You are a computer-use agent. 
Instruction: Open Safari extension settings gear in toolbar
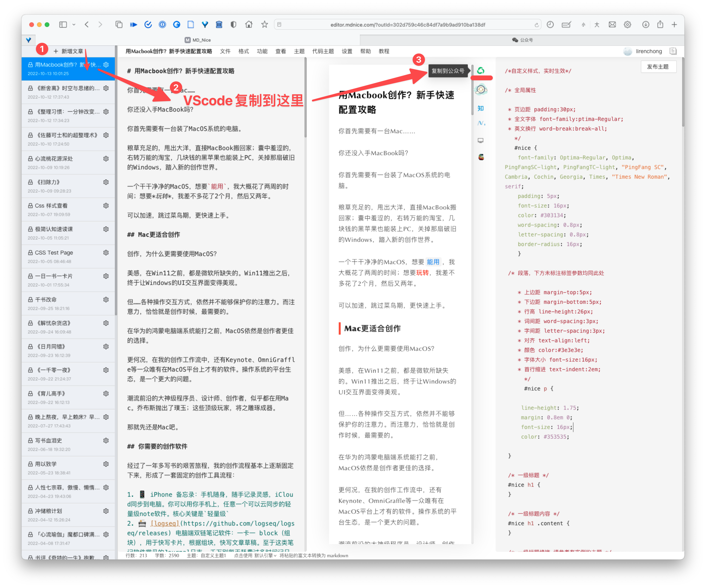(x=627, y=24)
